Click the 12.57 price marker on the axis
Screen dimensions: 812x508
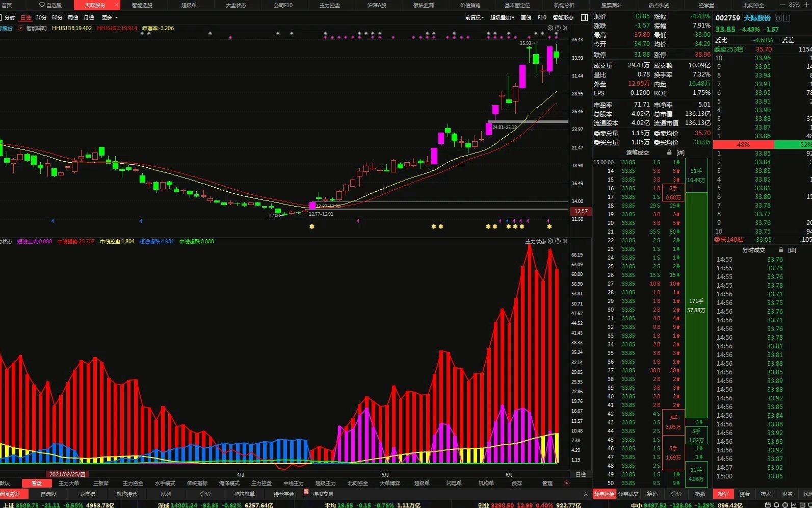pyautogui.click(x=581, y=211)
